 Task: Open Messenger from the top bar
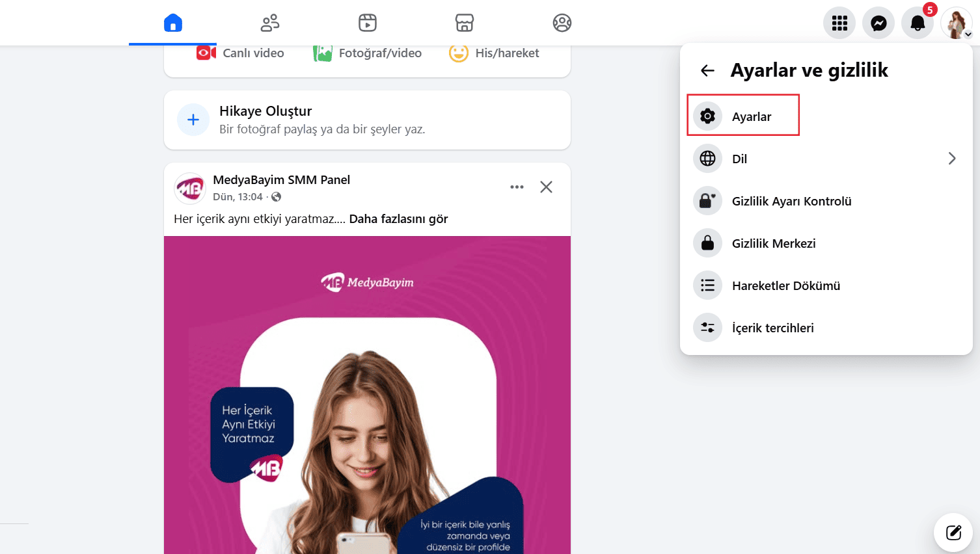pos(878,23)
